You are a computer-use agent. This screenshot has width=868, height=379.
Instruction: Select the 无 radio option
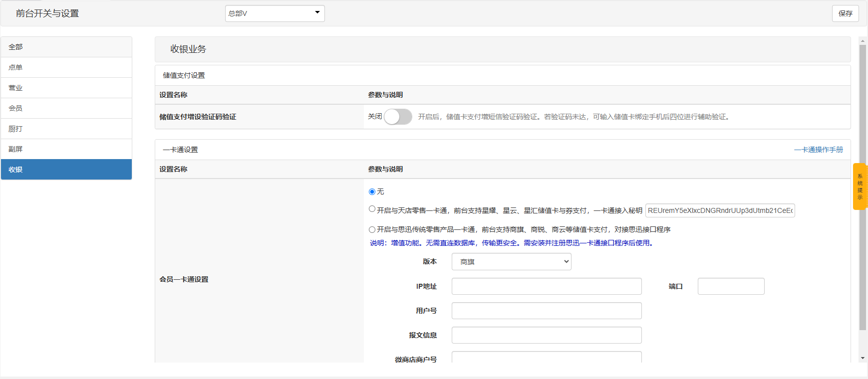click(x=372, y=191)
